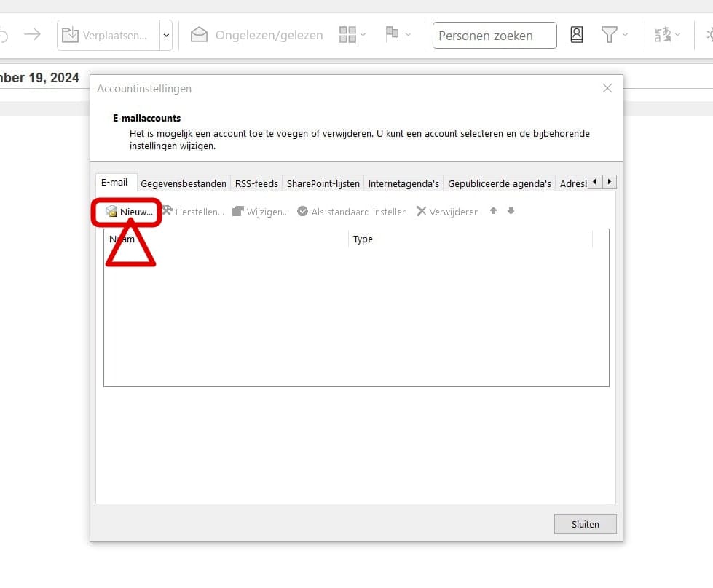The width and height of the screenshot is (713, 588).
Task: Move account up with arrow icon
Action: pyautogui.click(x=493, y=211)
